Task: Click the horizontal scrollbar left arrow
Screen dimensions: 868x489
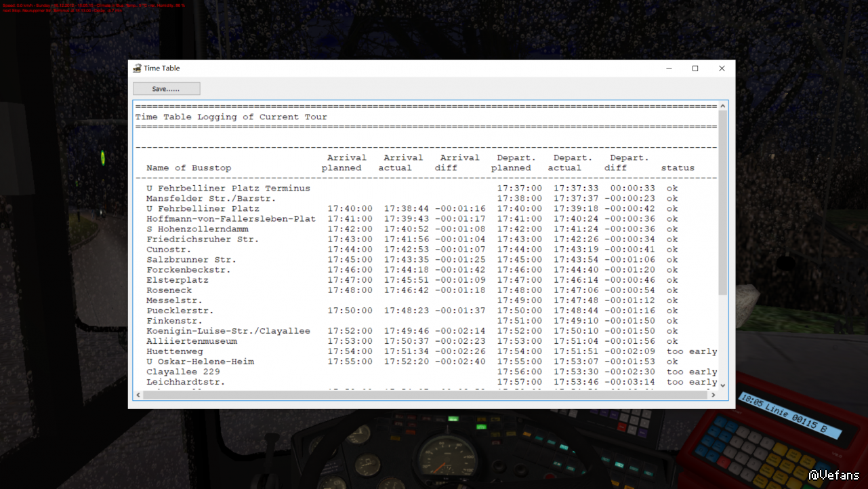Action: coord(138,395)
